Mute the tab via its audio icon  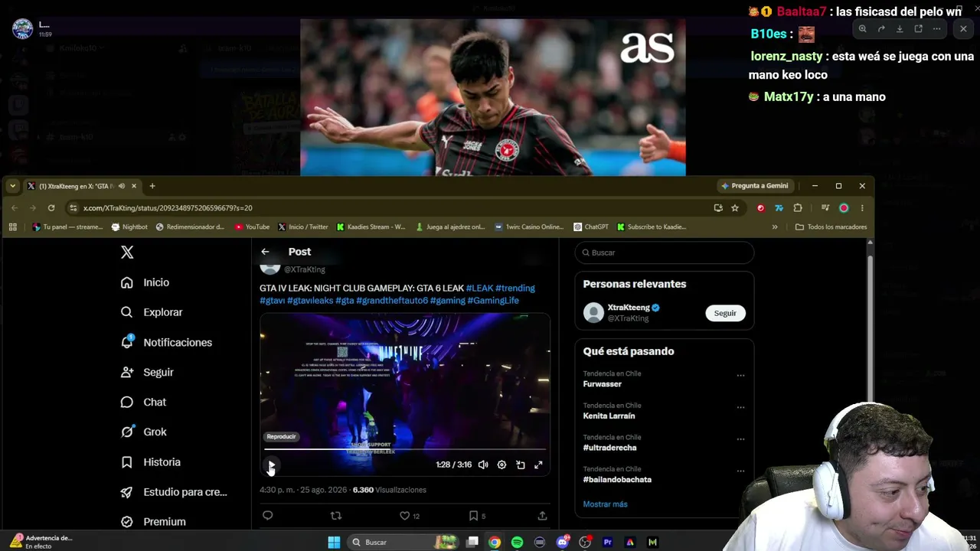(122, 186)
